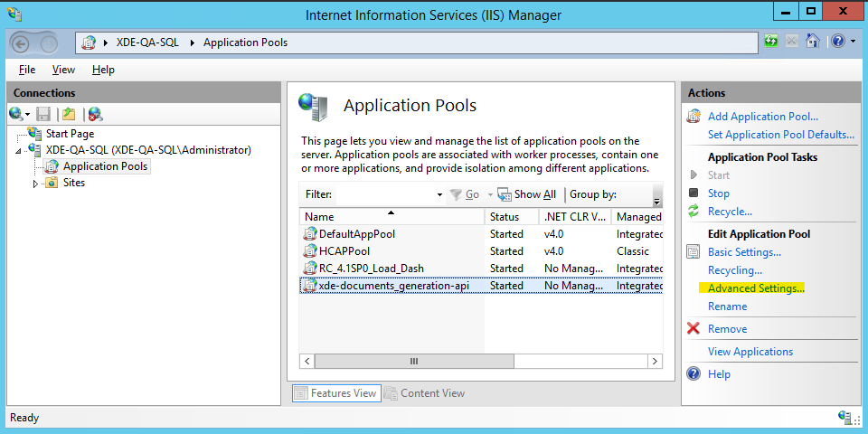Collapse the XDE-QA-SQL server node
Viewport: 868px width, 434px height.
19,151
